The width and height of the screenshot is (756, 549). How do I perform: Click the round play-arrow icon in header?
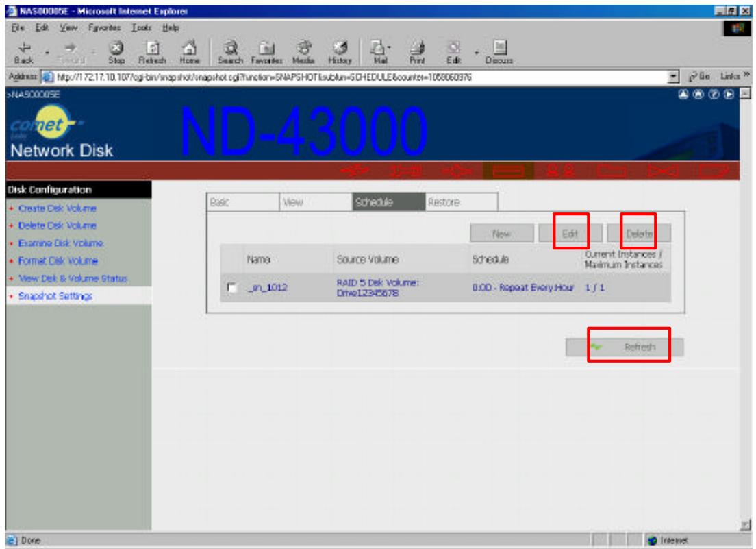(729, 94)
